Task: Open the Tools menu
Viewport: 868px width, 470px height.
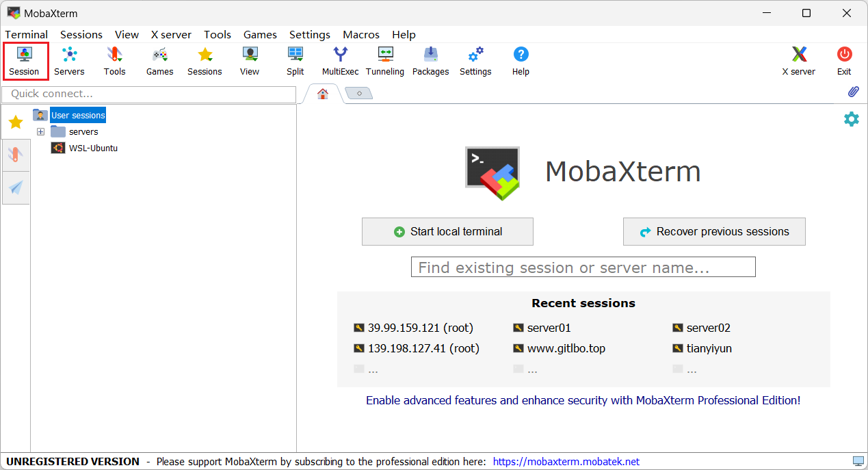Action: [218, 34]
